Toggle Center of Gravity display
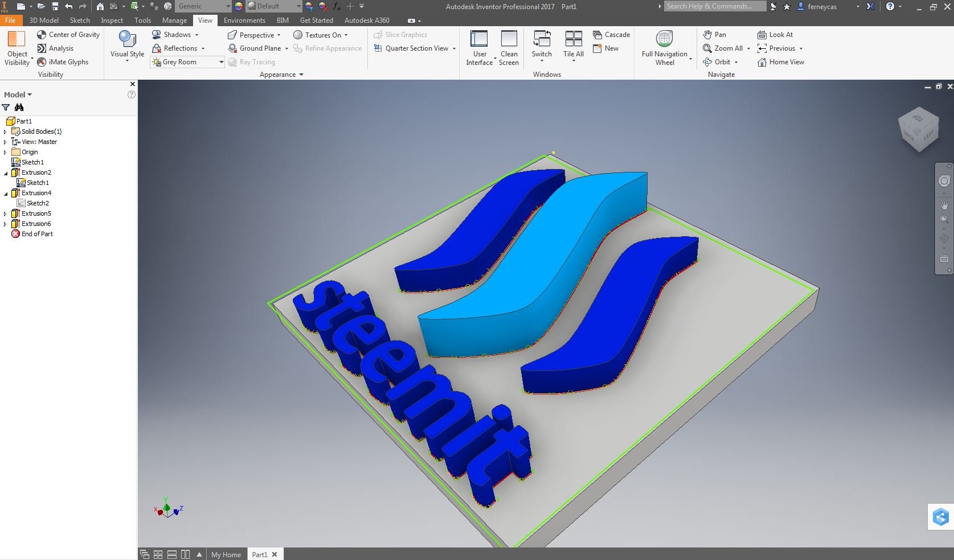 click(x=68, y=35)
